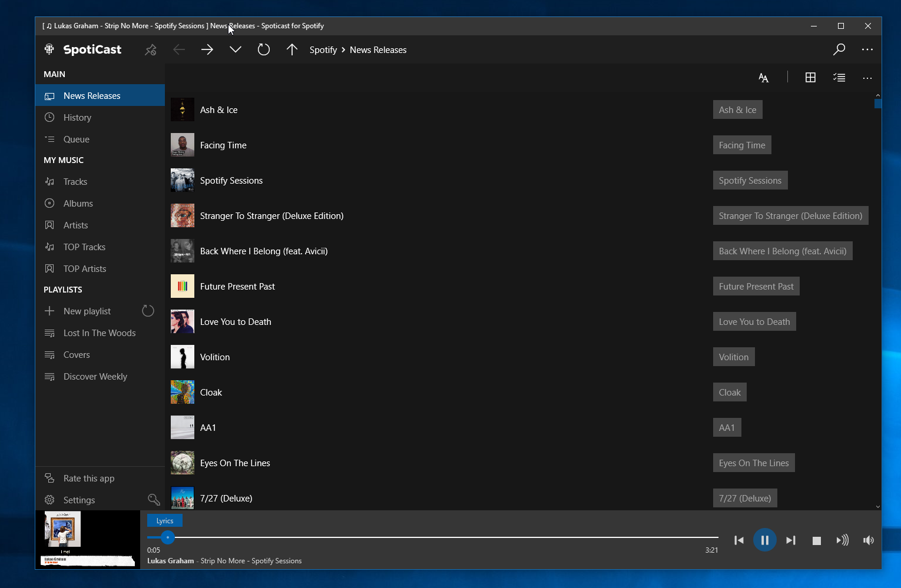This screenshot has height=588, width=901.
Task: Open the top-bar more options menu
Action: point(867,50)
